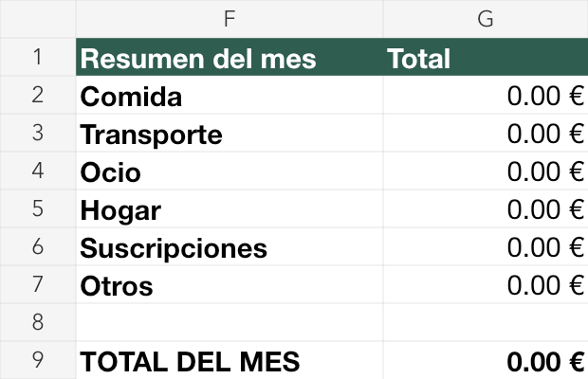This screenshot has width=588, height=379.
Task: Click the Comida total amount cell
Action: pos(486,95)
